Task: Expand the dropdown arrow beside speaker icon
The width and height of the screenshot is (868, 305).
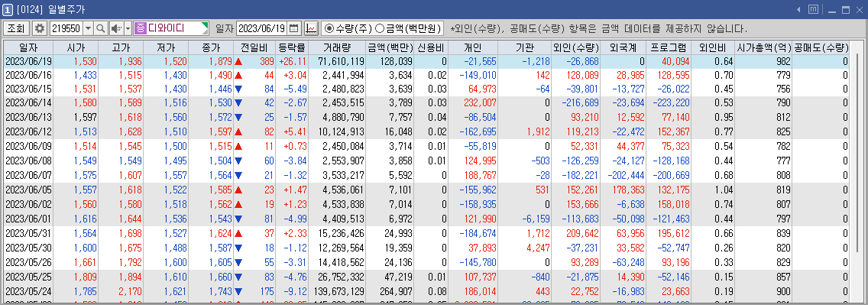Action: [128, 28]
